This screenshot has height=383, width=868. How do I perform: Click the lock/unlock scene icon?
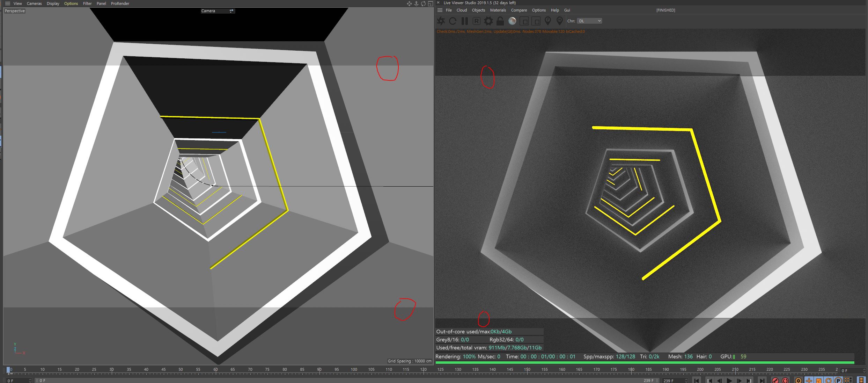[499, 21]
